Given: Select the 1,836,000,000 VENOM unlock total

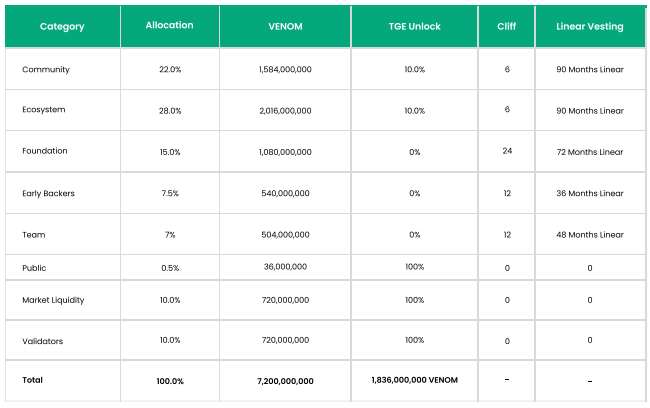Looking at the screenshot, I should click(x=413, y=380).
